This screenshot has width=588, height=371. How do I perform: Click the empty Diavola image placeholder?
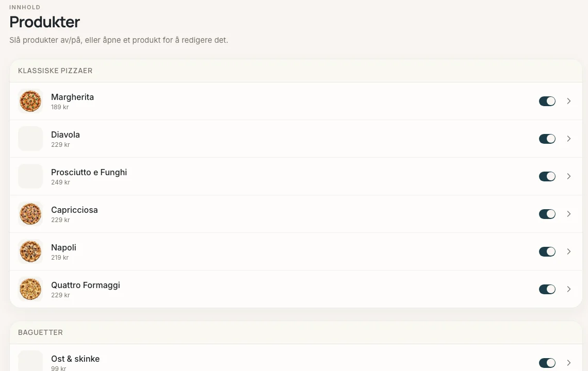(x=30, y=139)
